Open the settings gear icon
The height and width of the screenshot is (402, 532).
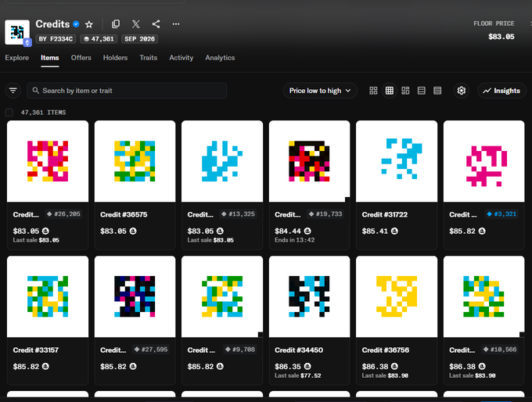click(461, 91)
